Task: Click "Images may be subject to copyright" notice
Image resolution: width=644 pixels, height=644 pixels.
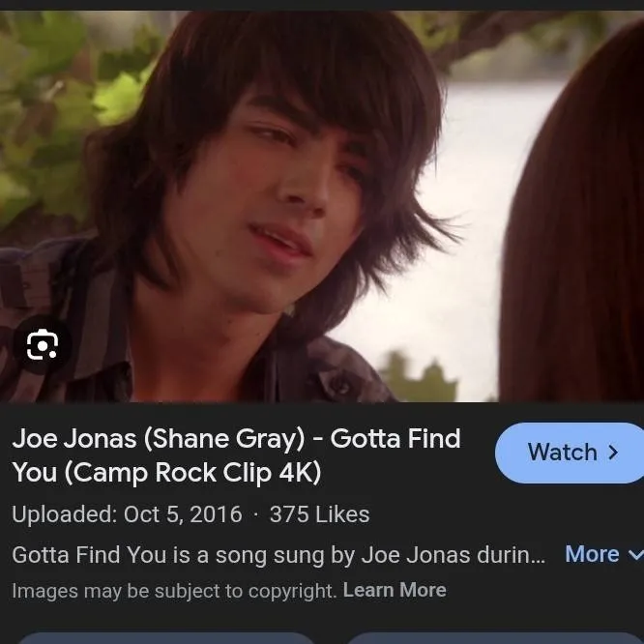Action: pos(174,591)
